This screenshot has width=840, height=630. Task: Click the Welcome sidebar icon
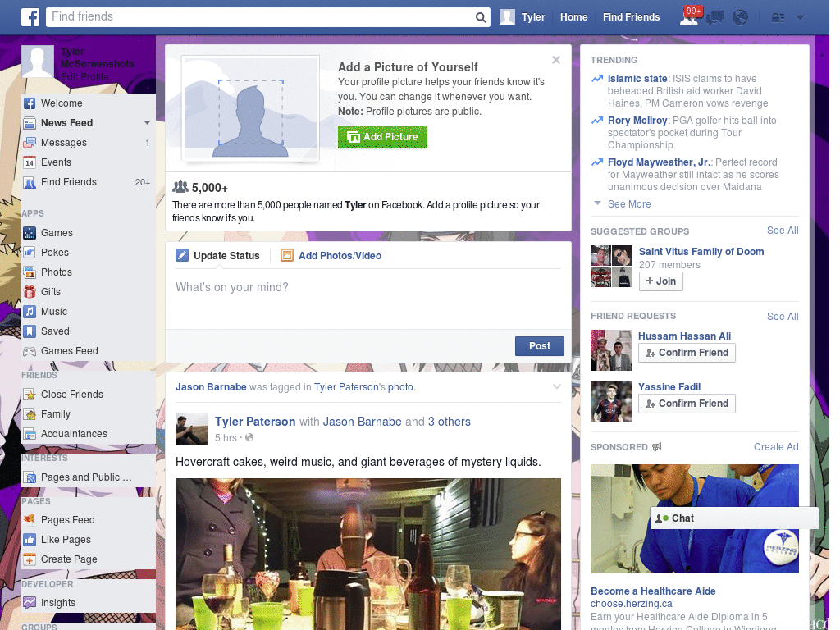tap(30, 103)
